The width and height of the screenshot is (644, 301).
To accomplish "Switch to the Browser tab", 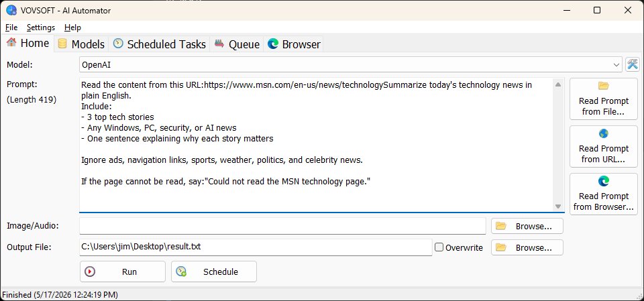I will tap(294, 44).
